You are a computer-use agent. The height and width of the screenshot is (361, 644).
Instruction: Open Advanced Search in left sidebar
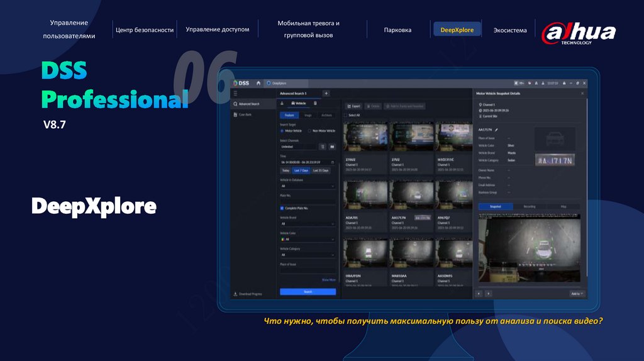click(253, 104)
